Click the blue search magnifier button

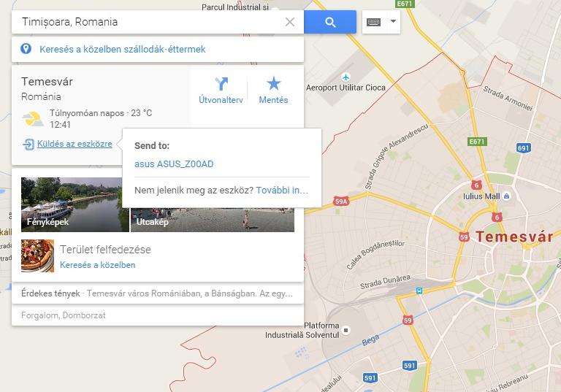(330, 22)
